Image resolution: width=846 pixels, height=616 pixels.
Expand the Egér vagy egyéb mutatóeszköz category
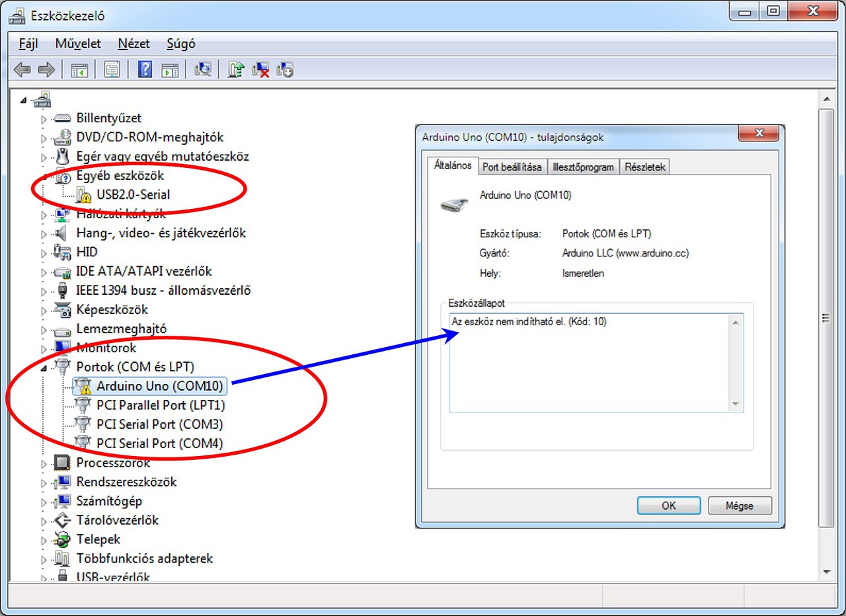[44, 158]
